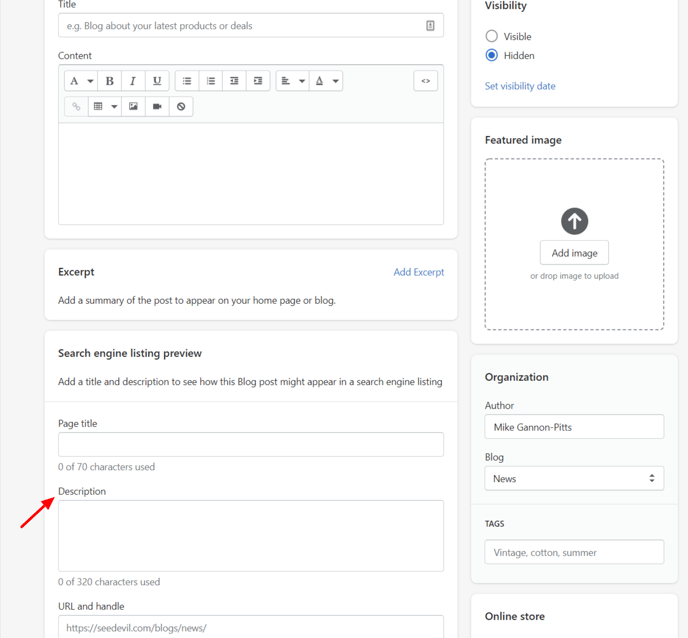The width and height of the screenshot is (688, 638).
Task: Click the Add Excerpt link
Action: (x=419, y=272)
